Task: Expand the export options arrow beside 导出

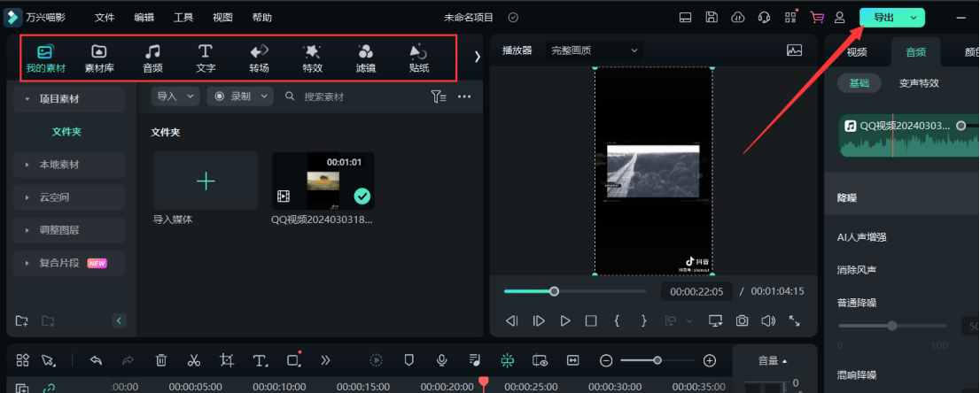Action: click(x=914, y=18)
